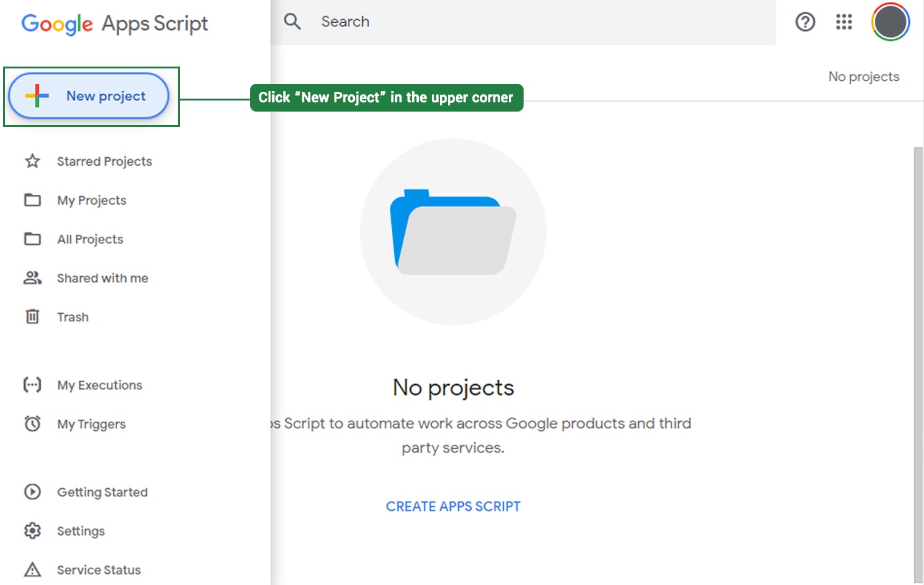This screenshot has width=924, height=585.
Task: Click the empty folder illustration
Action: pos(453,231)
